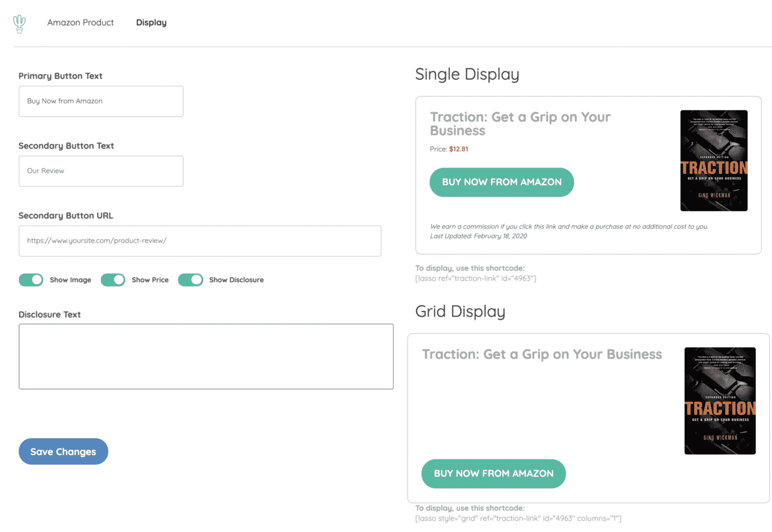
Task: Click Buy Now From Amazon in Grid Display
Action: (x=494, y=474)
